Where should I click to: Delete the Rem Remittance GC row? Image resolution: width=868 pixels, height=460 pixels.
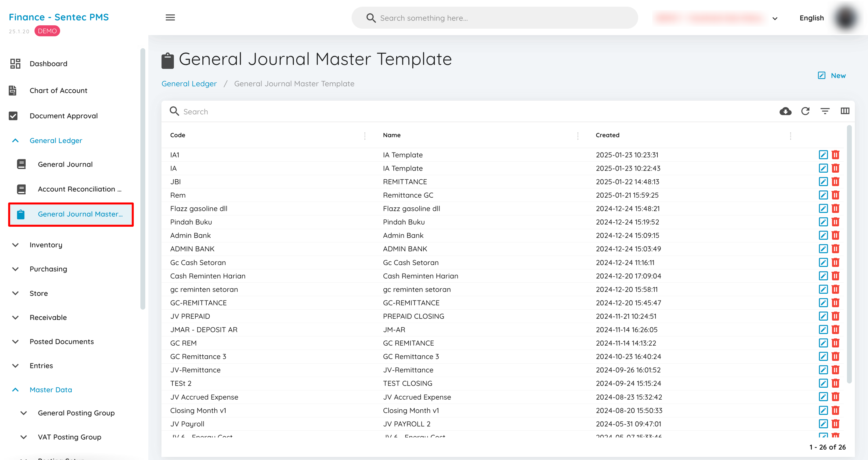(x=835, y=195)
